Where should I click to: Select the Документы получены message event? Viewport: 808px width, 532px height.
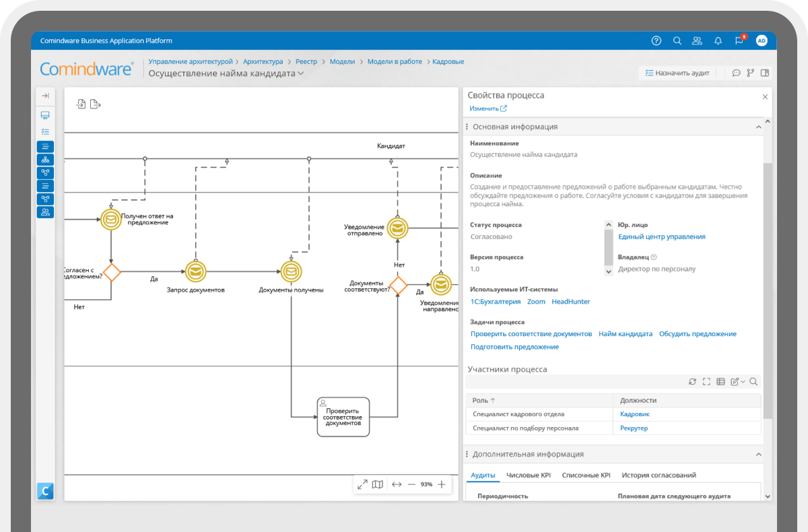[292, 271]
